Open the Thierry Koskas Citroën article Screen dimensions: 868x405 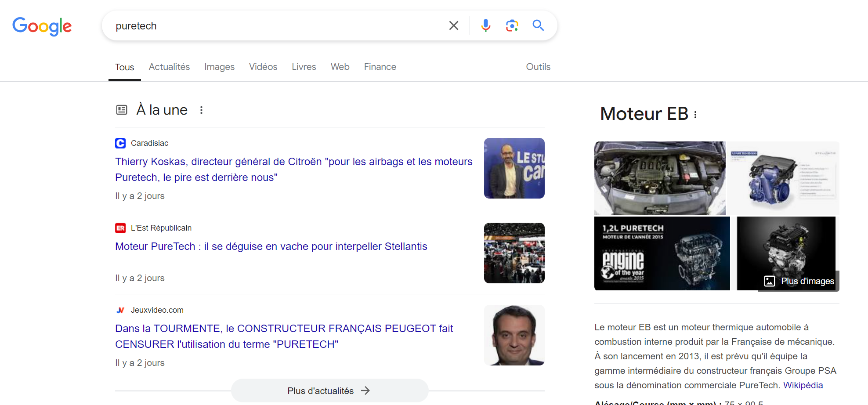pos(293,170)
